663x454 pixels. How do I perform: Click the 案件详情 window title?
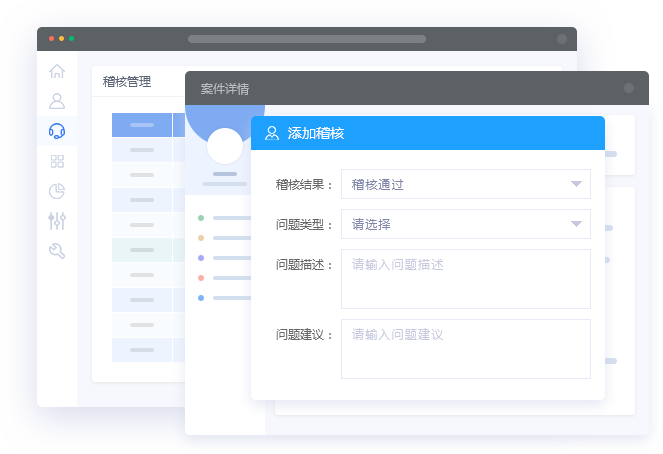coord(225,88)
